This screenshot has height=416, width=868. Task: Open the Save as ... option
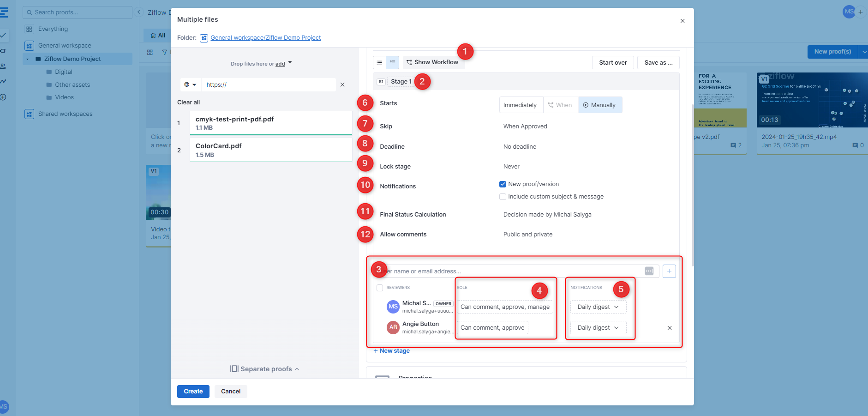(658, 63)
